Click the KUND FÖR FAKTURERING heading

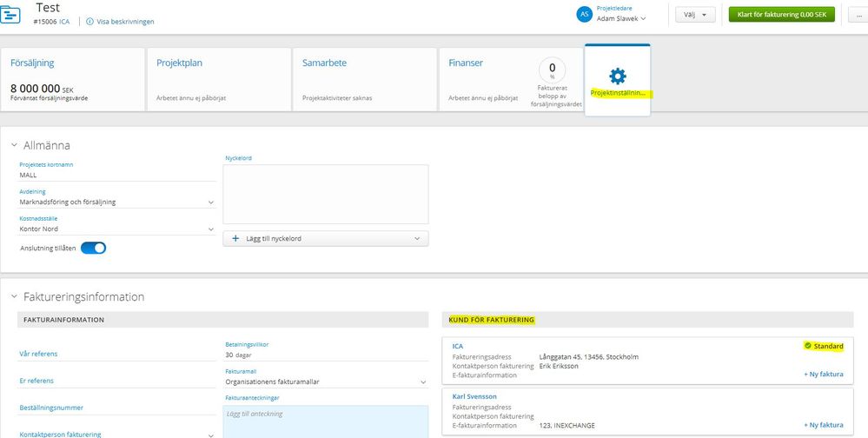coord(492,320)
